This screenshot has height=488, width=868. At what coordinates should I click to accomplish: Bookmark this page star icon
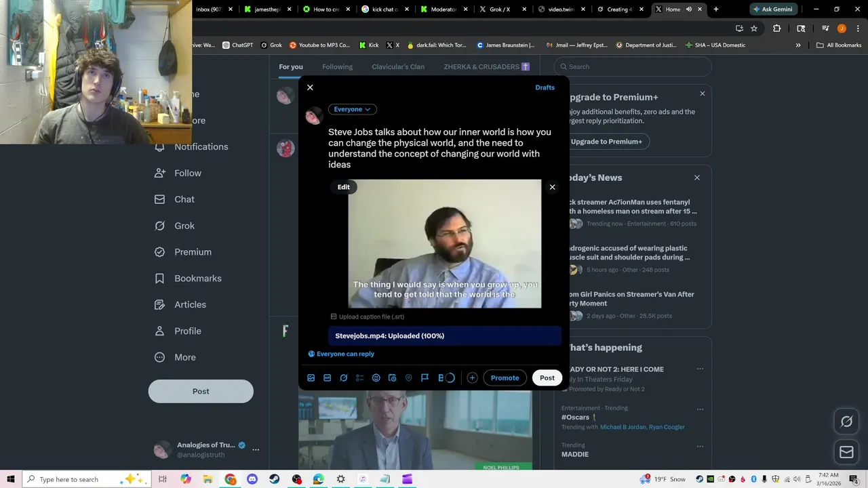click(x=754, y=28)
